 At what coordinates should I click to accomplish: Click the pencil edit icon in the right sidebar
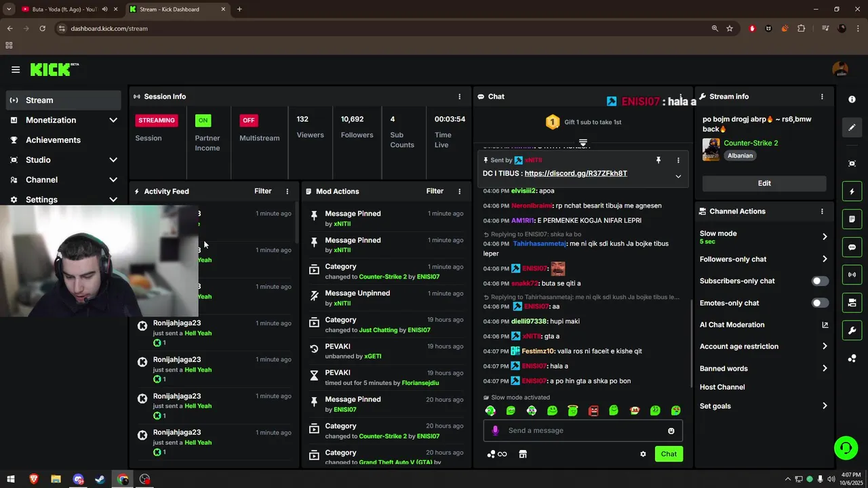[x=852, y=127]
